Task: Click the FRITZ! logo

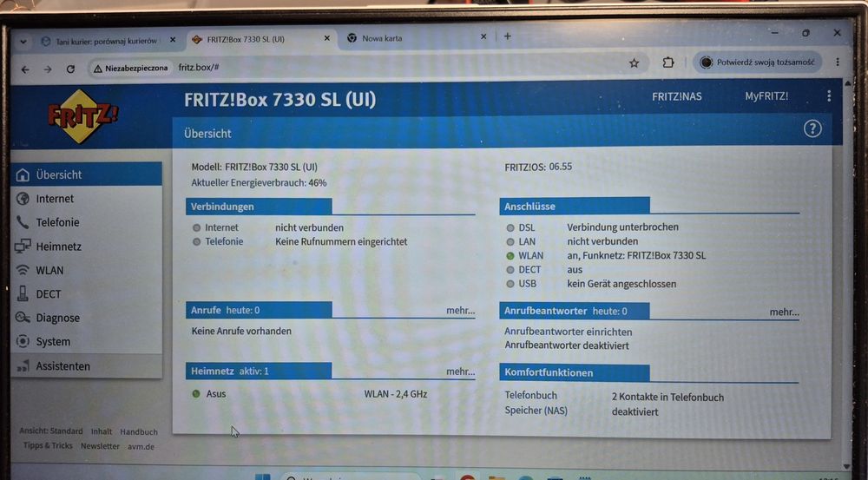Action: coord(82,116)
